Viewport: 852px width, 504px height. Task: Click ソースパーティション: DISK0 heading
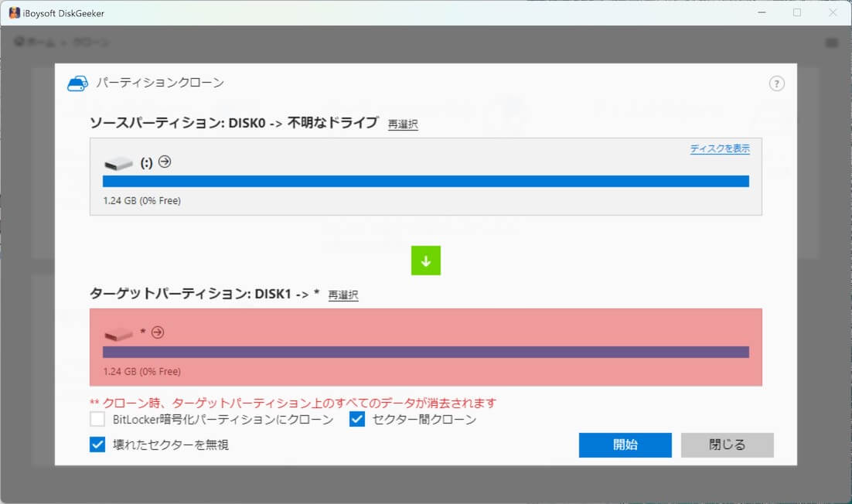click(233, 123)
